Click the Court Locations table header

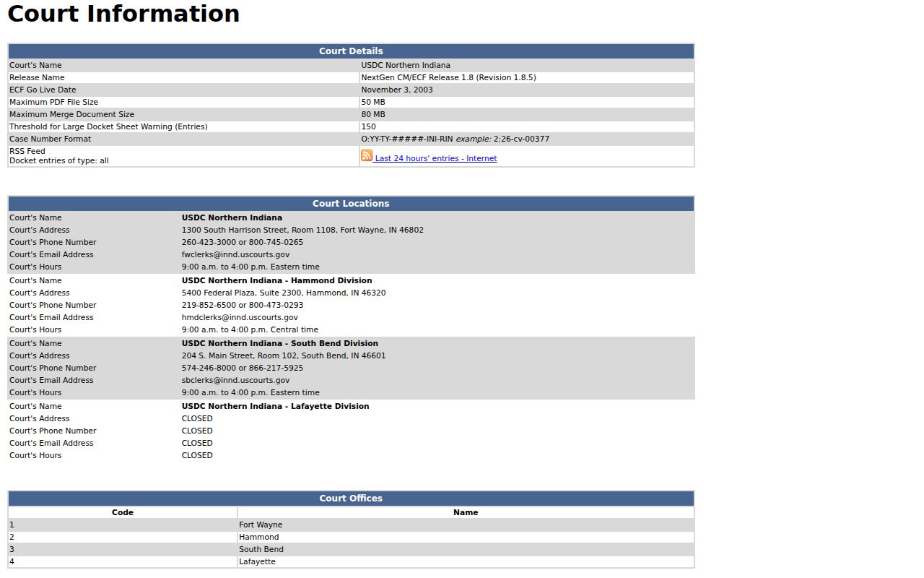coord(351,204)
